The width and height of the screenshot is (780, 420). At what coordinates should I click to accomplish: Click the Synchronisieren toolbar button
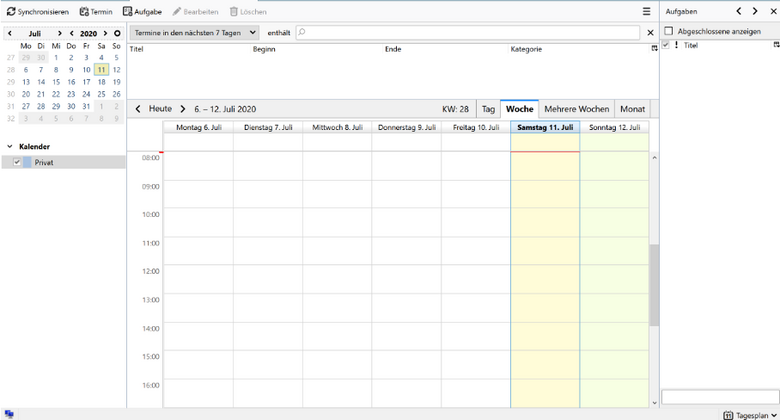(x=37, y=11)
